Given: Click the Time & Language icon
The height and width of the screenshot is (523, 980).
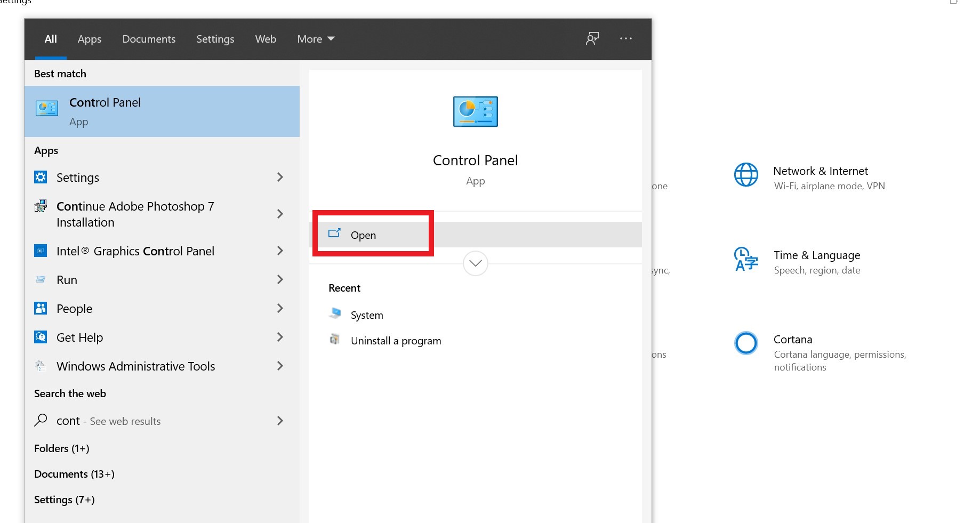Looking at the screenshot, I should [x=746, y=259].
